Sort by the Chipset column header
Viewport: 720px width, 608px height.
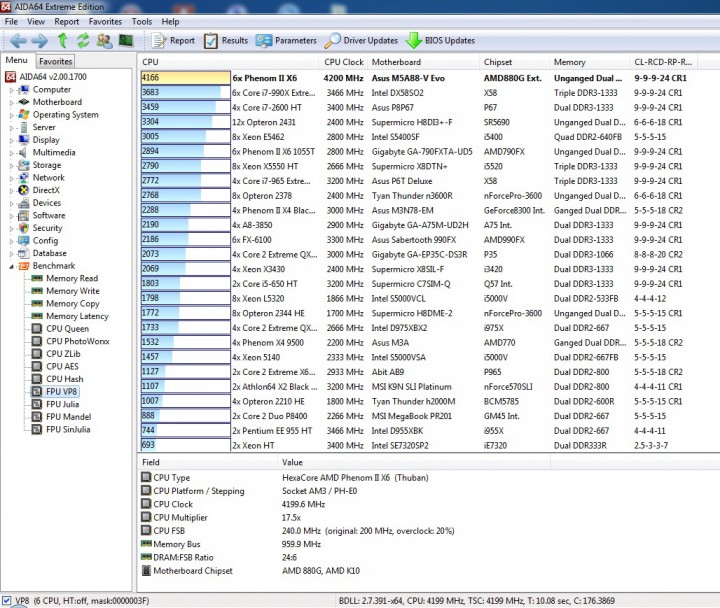coord(514,62)
